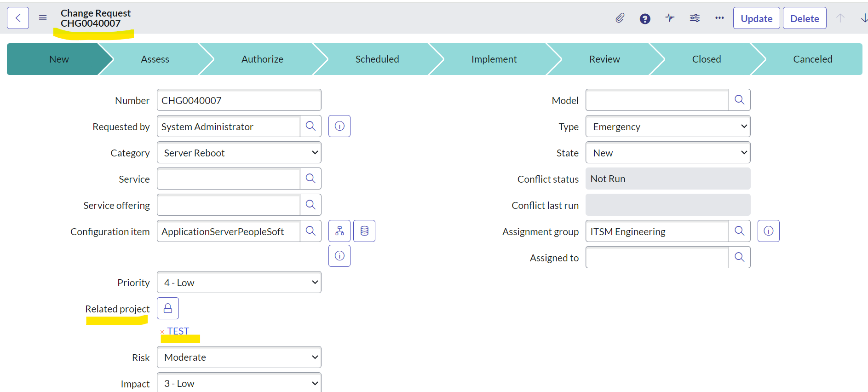
Task: Expand the Priority dropdown
Action: (x=239, y=282)
